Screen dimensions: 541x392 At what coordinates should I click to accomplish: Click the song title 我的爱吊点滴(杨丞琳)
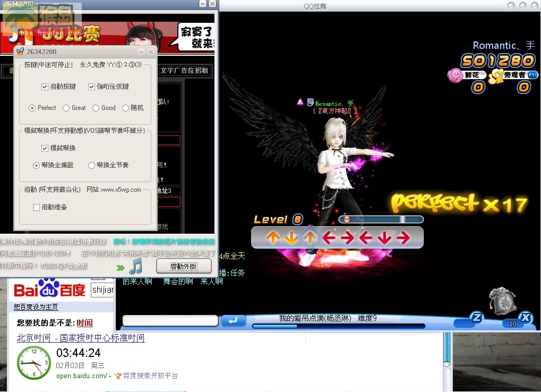(315, 318)
